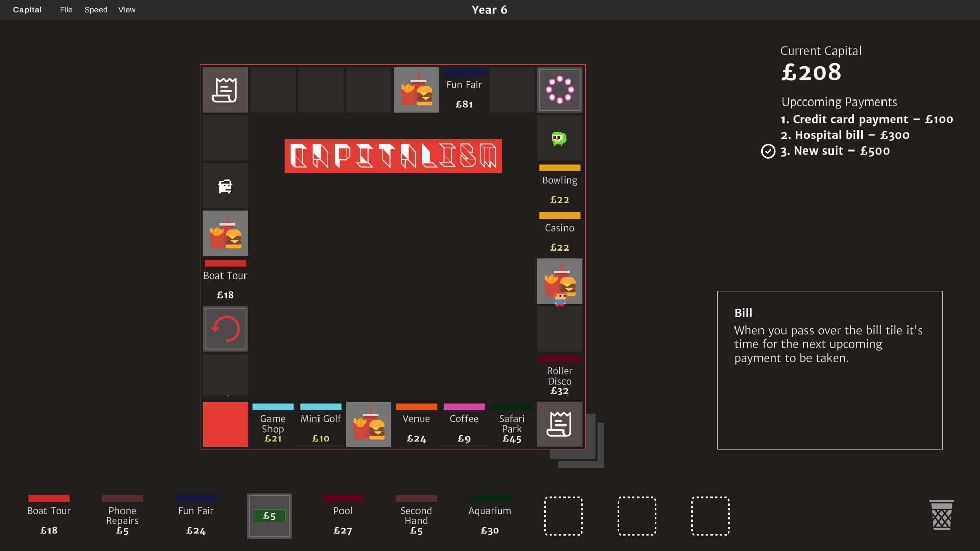Toggle the checkmark beside the New suit payment
This screenshot has height=551, width=980.
click(768, 151)
